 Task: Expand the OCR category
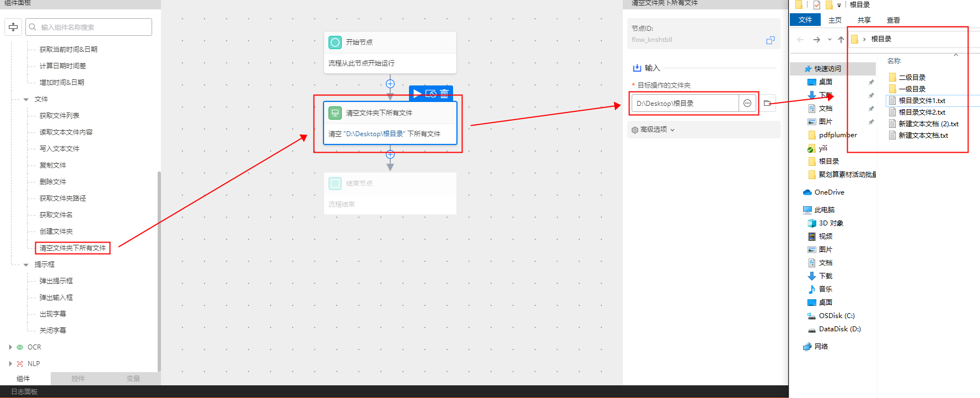click(10, 347)
